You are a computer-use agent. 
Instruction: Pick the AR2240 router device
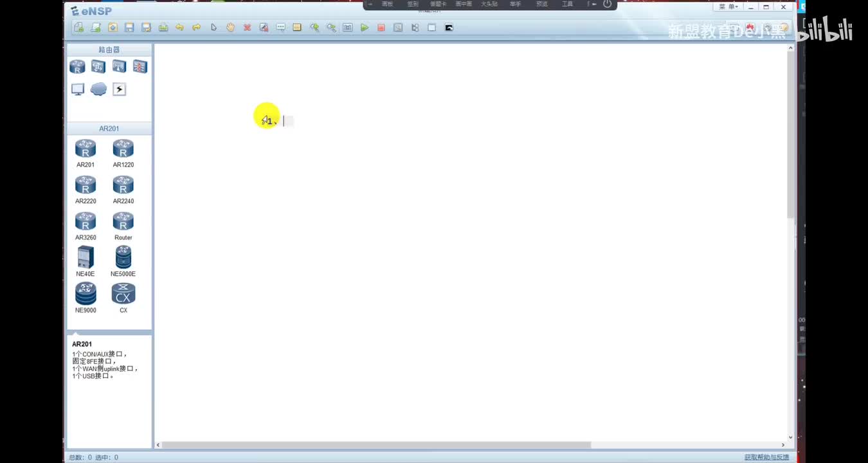tap(123, 190)
